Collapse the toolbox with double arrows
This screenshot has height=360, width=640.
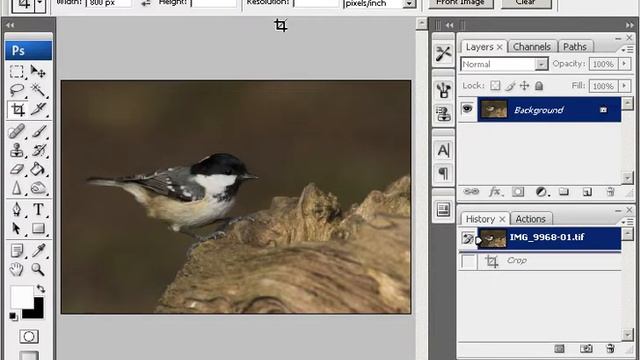[x=10, y=25]
